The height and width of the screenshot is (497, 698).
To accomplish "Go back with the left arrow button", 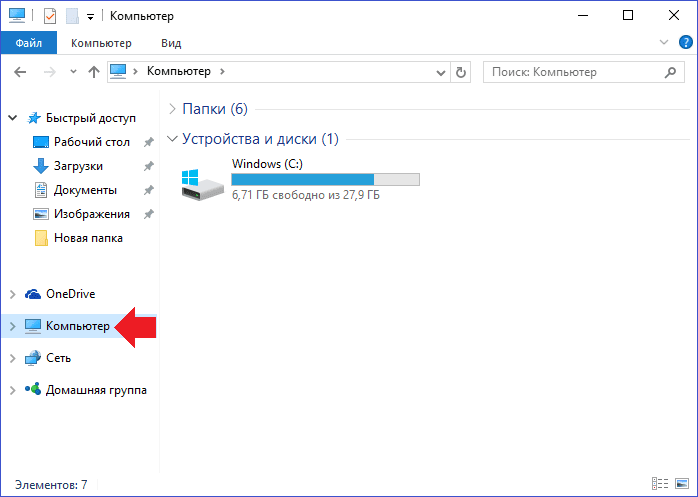I will [20, 72].
